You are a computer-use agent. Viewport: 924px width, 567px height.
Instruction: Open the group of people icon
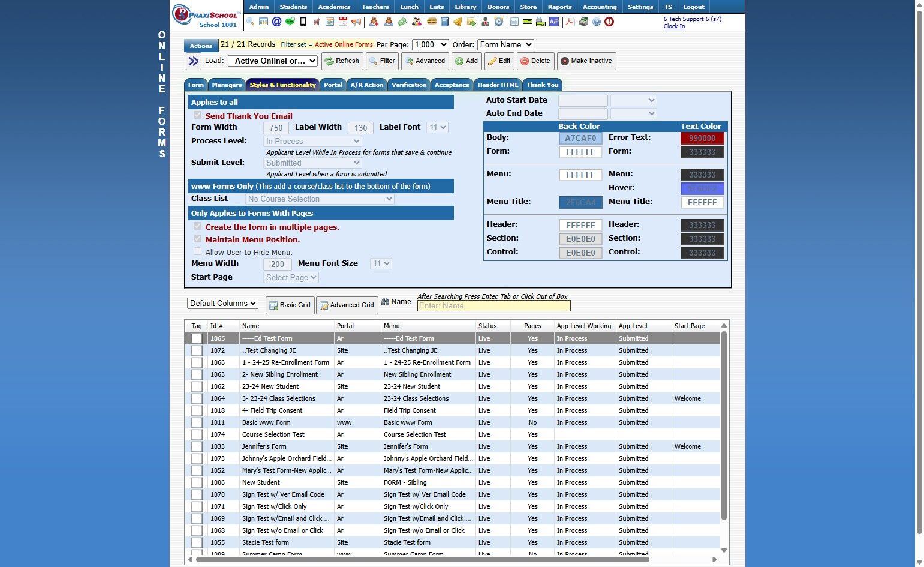tap(417, 22)
